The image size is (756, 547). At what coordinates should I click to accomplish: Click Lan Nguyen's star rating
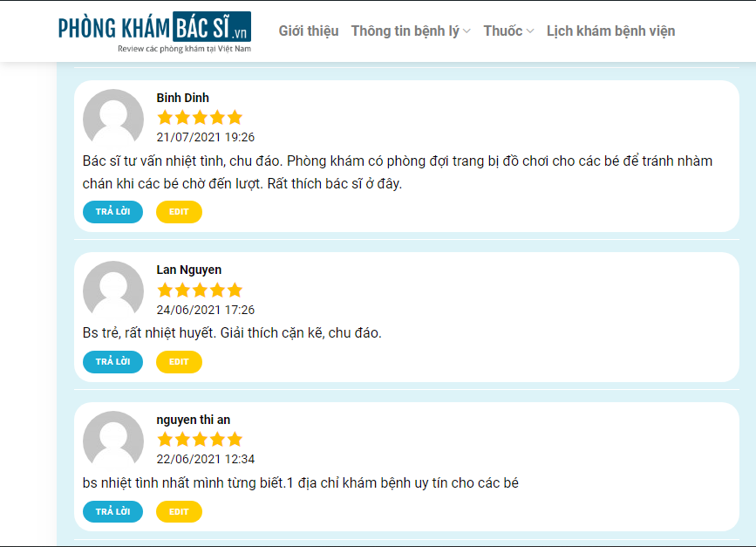[200, 290]
